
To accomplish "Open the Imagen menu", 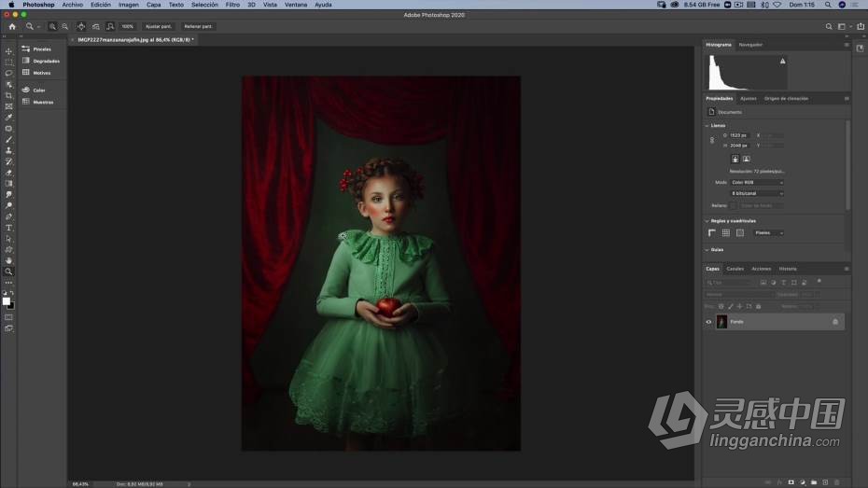I will coord(129,5).
